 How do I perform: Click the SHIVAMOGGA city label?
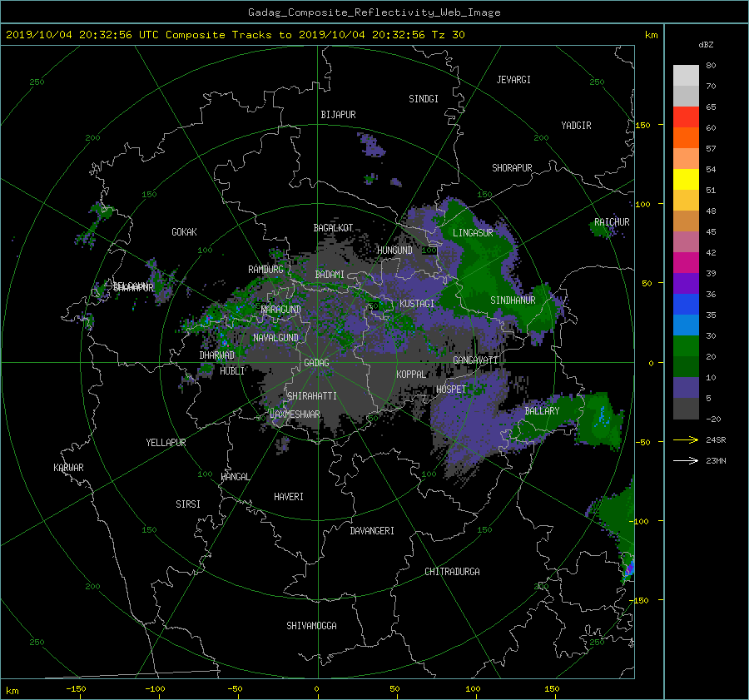pyautogui.click(x=311, y=625)
